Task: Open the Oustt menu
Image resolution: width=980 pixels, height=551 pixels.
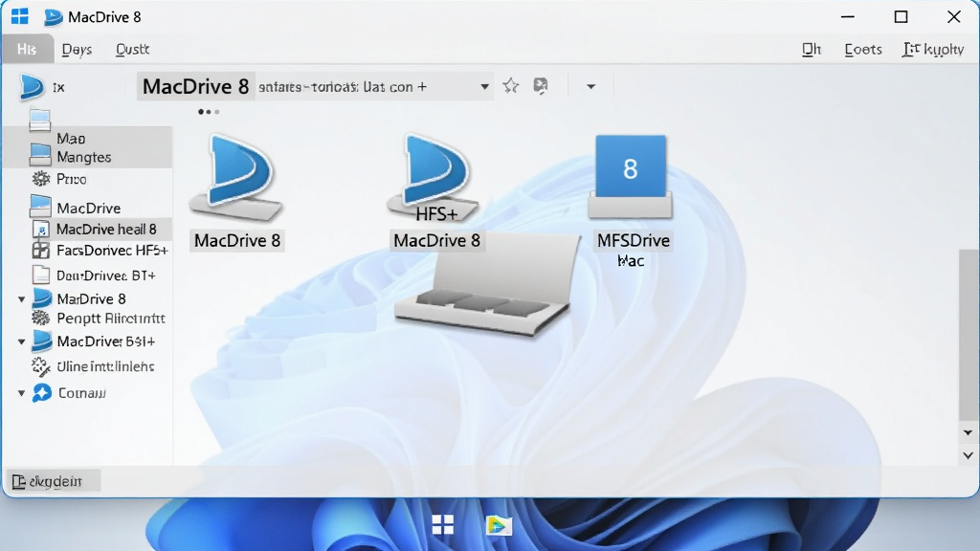Action: point(132,50)
